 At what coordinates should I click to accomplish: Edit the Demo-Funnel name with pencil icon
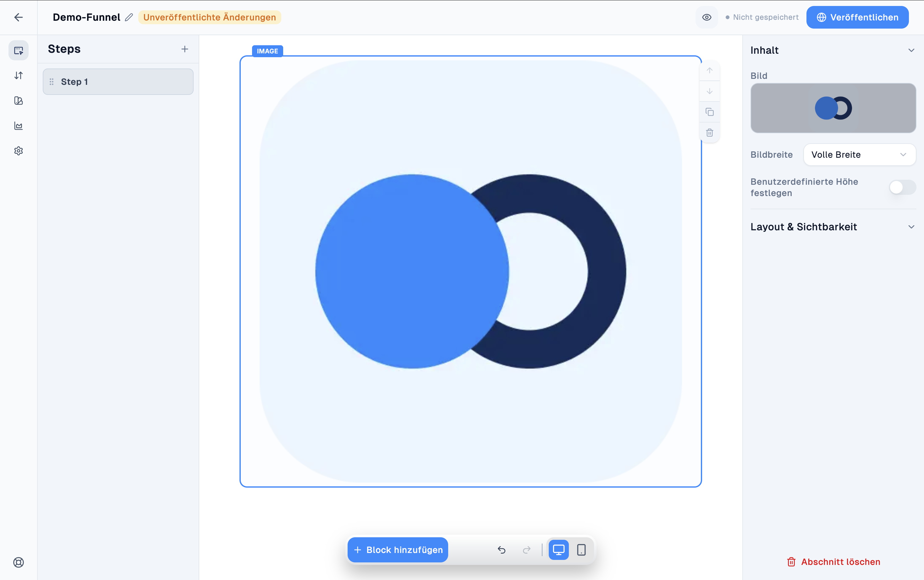(129, 17)
